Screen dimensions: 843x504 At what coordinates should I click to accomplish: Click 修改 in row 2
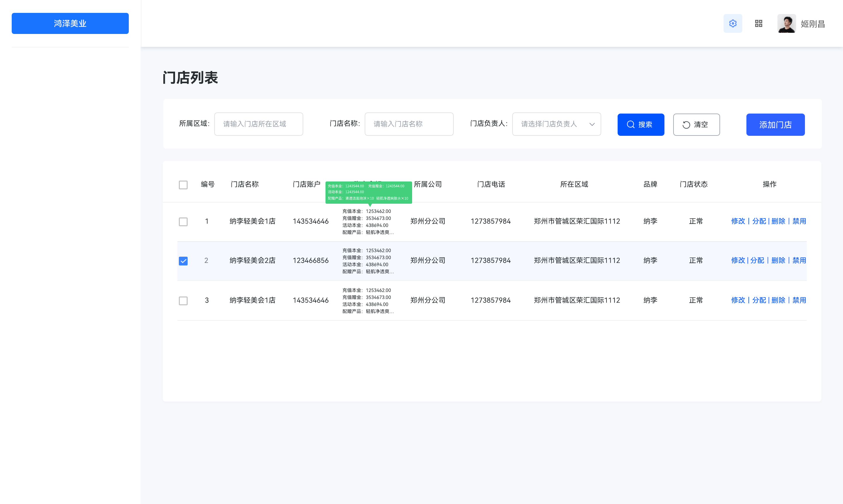[738, 260]
